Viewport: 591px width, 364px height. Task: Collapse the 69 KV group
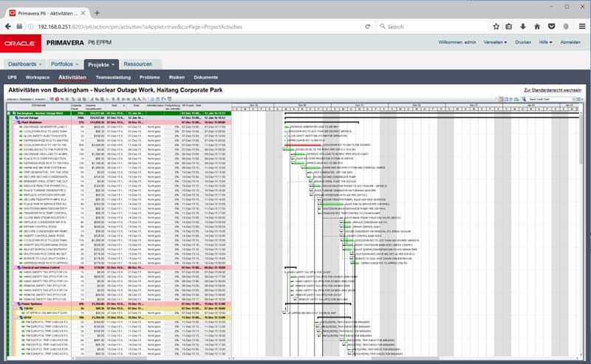(x=17, y=317)
